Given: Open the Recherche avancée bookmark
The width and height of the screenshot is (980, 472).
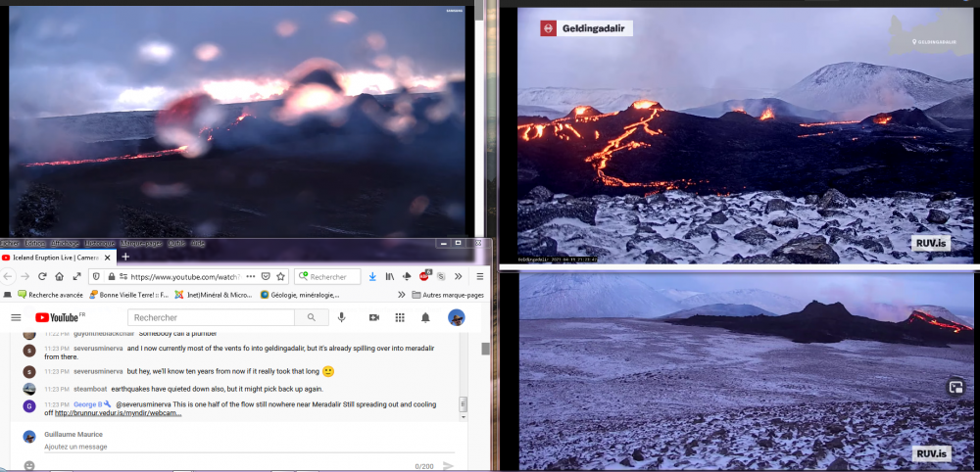Looking at the screenshot, I should (x=49, y=294).
